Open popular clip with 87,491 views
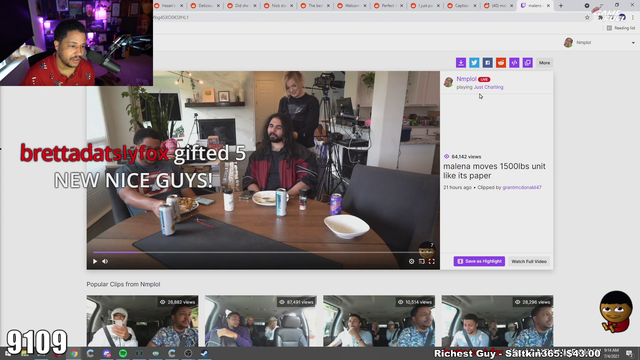This screenshot has height=360, width=640. (x=261, y=321)
